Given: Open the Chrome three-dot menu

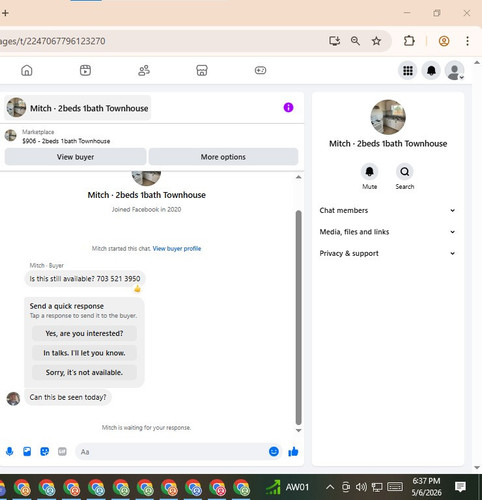Looking at the screenshot, I should pyautogui.click(x=467, y=41).
